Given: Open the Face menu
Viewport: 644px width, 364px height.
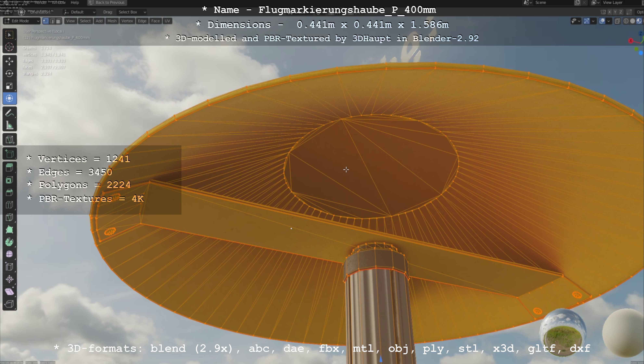Looking at the screenshot, I should point(155,21).
